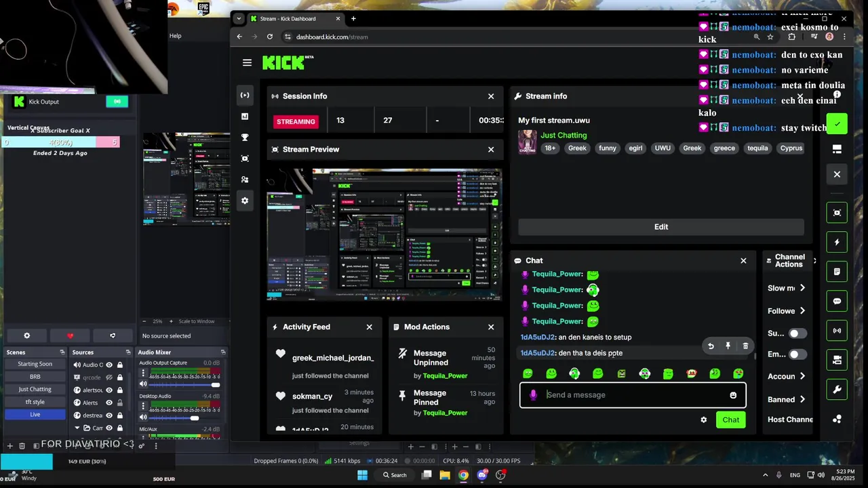Close the Session Info panel
This screenshot has height=488, width=868.
491,96
